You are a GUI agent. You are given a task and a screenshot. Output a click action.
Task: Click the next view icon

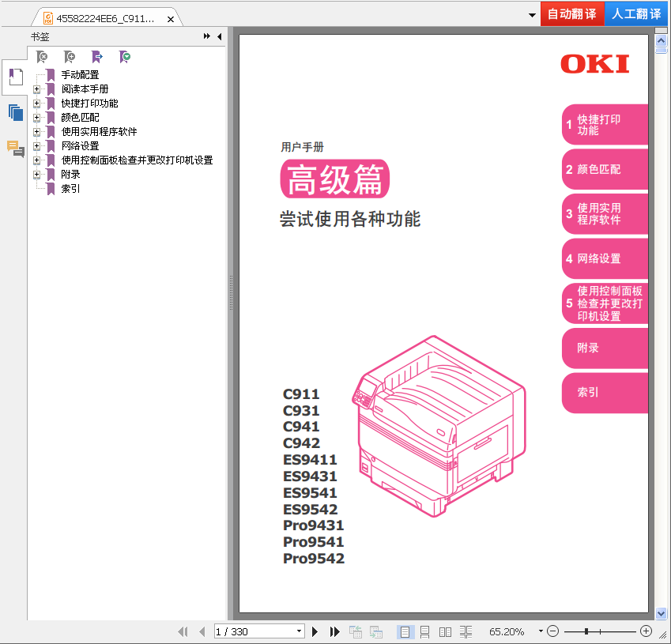pyautogui.click(x=376, y=631)
